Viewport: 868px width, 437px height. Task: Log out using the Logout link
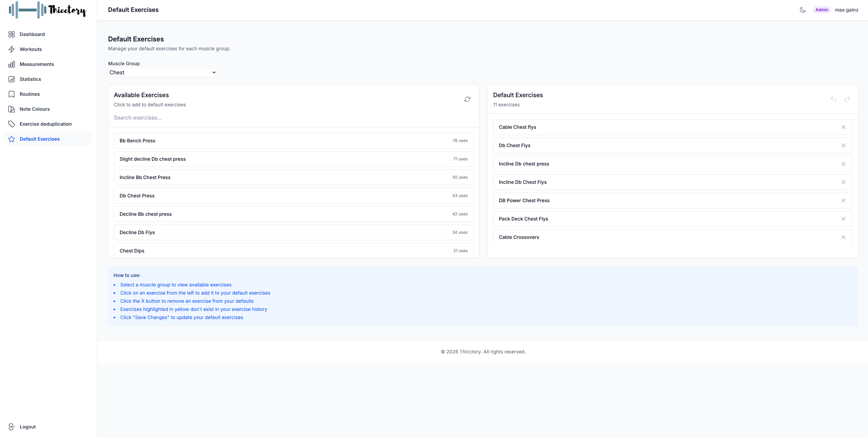[27, 427]
